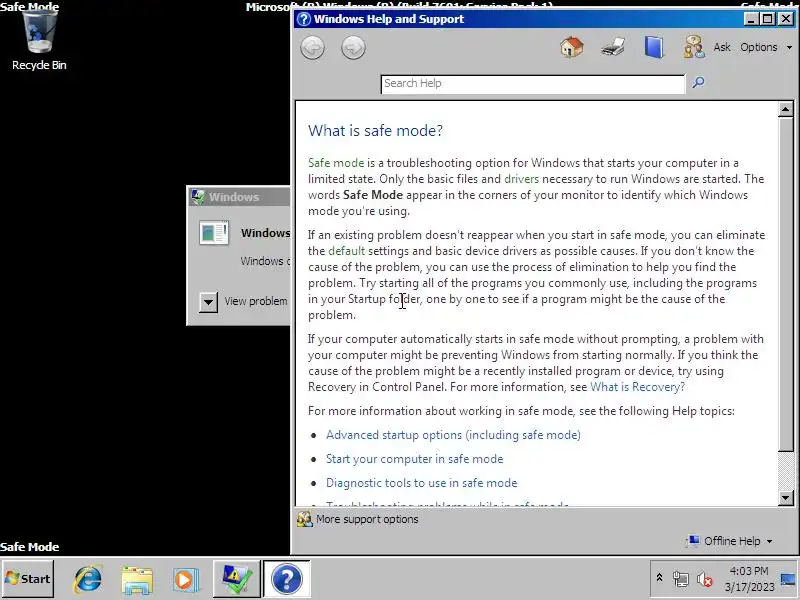Close the Help and Support window

[x=786, y=19]
